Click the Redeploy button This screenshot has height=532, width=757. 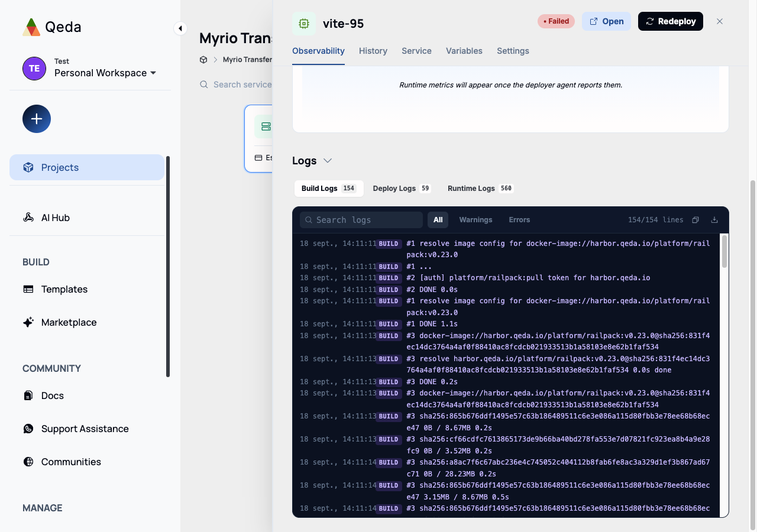pyautogui.click(x=671, y=21)
